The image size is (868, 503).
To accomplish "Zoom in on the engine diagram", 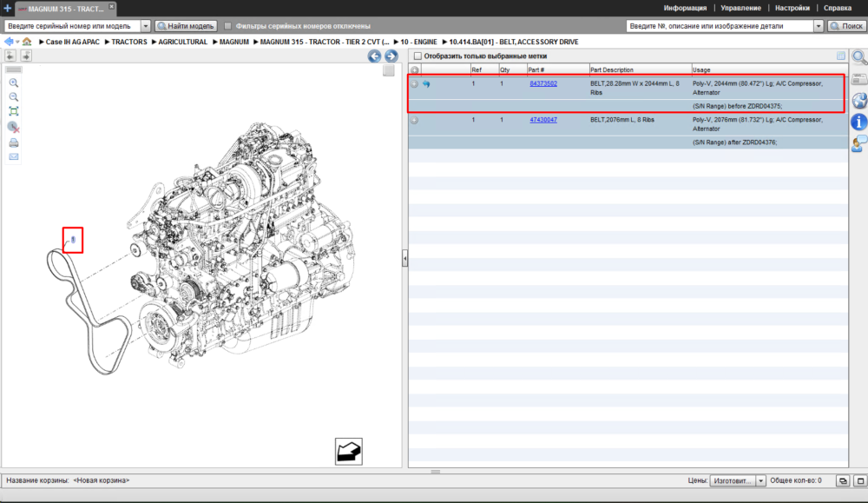I will click(14, 83).
